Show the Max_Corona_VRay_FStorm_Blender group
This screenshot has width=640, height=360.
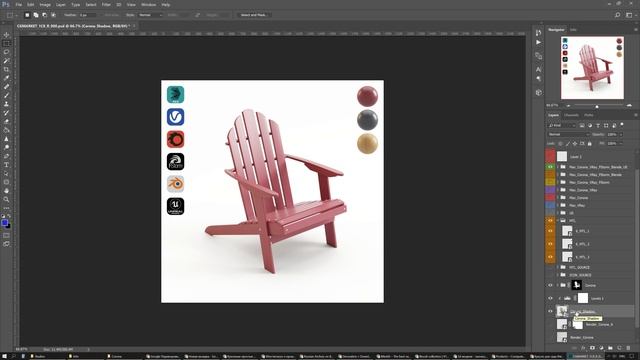pyautogui.click(x=550, y=175)
